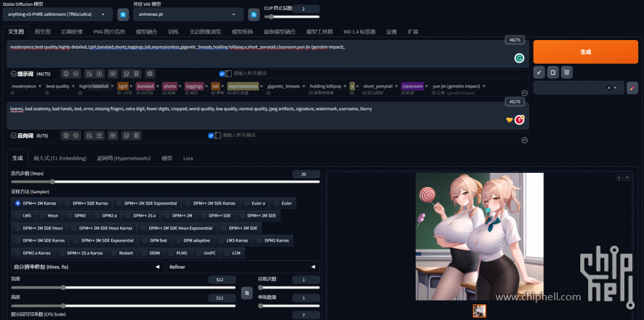This screenshot has width=644, height=320.
Task: Adjust the 迭代步数 (Steps) slider
Action: [165, 181]
